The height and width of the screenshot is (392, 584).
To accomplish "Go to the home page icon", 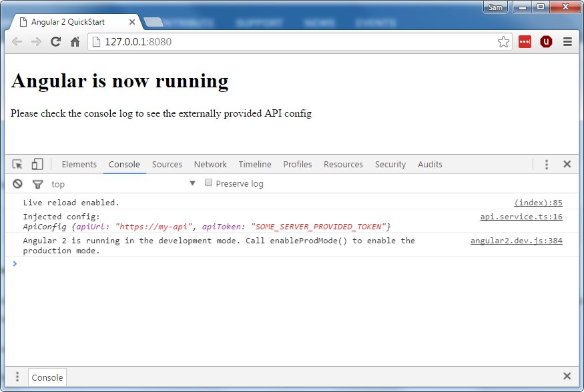I will pyautogui.click(x=75, y=41).
